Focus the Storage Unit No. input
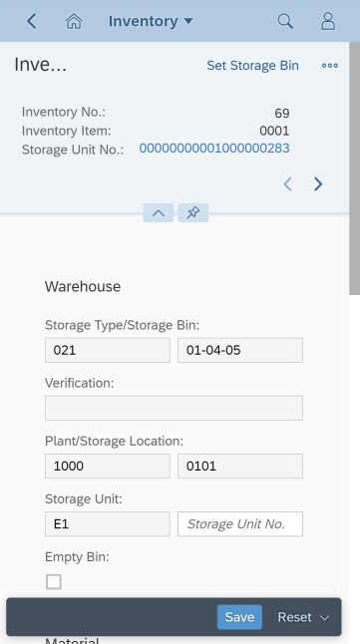Screen dimensions: 360x644 [x=240, y=524]
